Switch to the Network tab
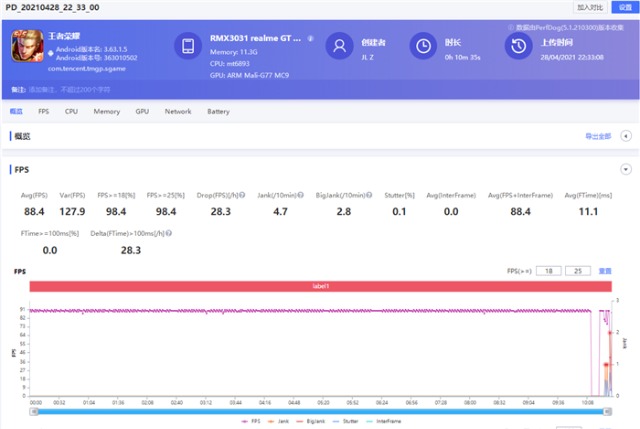640x429 pixels. point(178,111)
